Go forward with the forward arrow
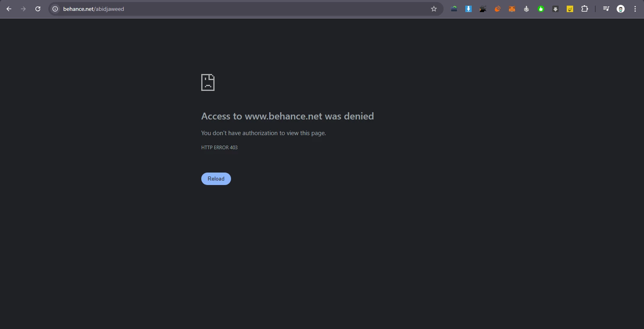This screenshot has width=644, height=329. (23, 9)
